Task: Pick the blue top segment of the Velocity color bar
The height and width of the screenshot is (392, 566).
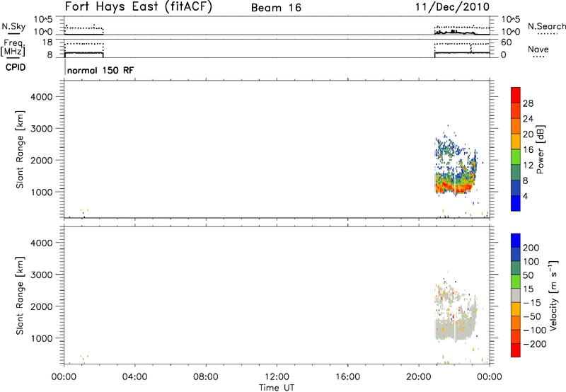Action: coord(516,241)
